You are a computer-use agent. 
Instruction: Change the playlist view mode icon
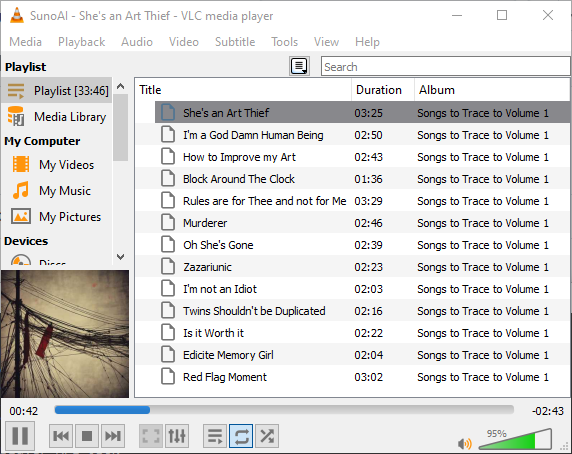pyautogui.click(x=299, y=66)
